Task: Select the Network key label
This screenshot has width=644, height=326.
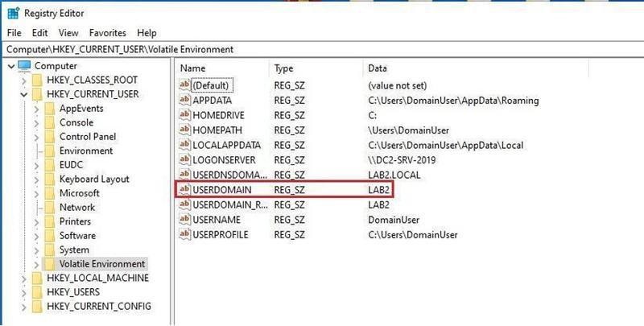Action: point(77,208)
